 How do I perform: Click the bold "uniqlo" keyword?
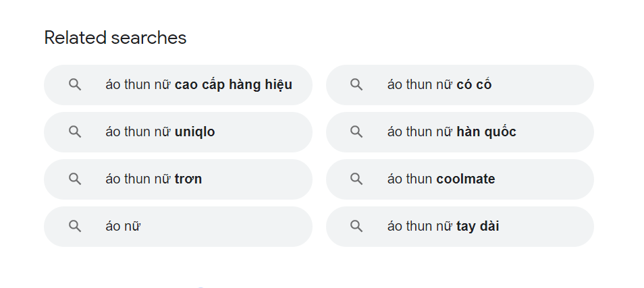tap(194, 132)
